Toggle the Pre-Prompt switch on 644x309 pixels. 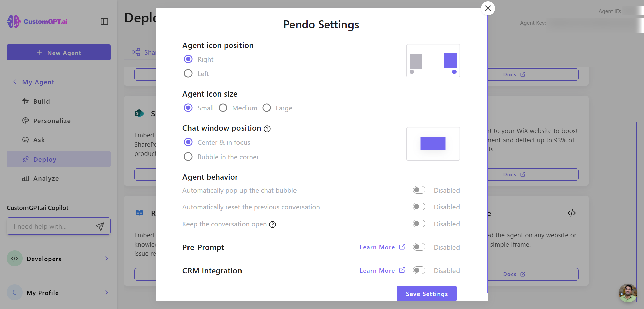pyautogui.click(x=419, y=247)
